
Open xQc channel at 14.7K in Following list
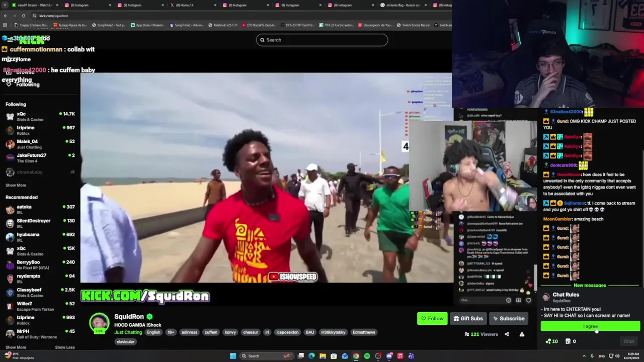tap(40, 116)
